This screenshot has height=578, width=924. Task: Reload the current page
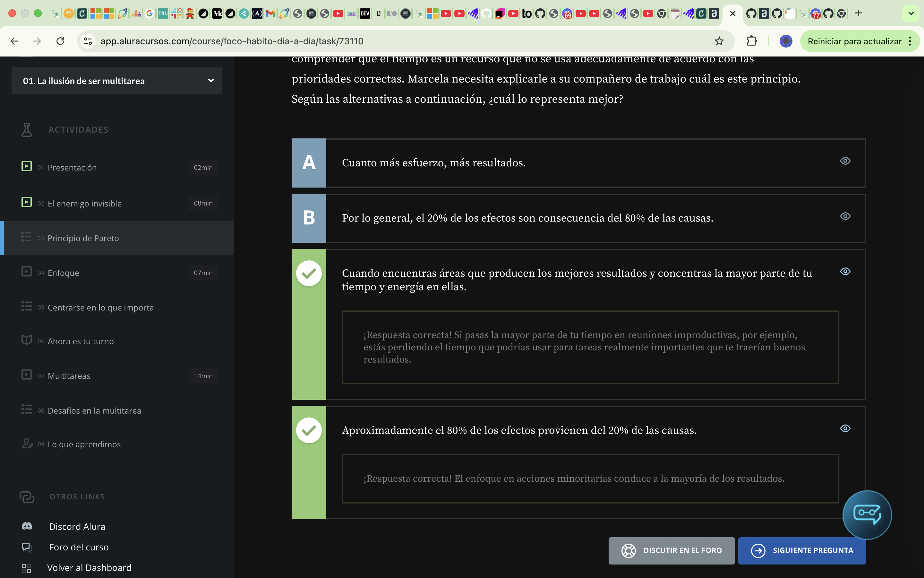coord(60,41)
